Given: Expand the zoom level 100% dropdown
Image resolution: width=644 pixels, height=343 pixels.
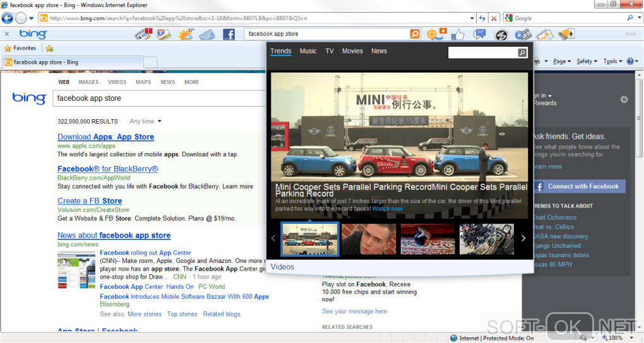Looking at the screenshot, I should coord(631,338).
